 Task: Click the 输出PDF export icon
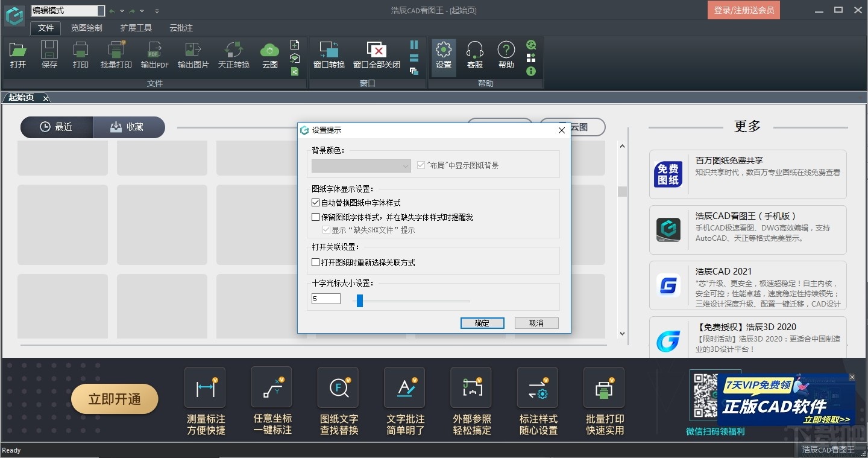pyautogui.click(x=154, y=54)
